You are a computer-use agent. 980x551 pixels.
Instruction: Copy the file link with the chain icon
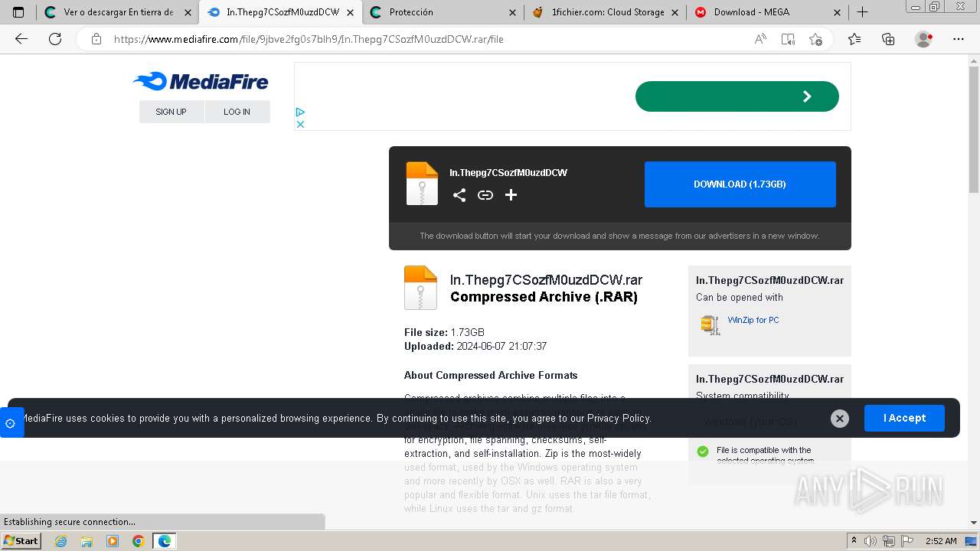(x=485, y=195)
